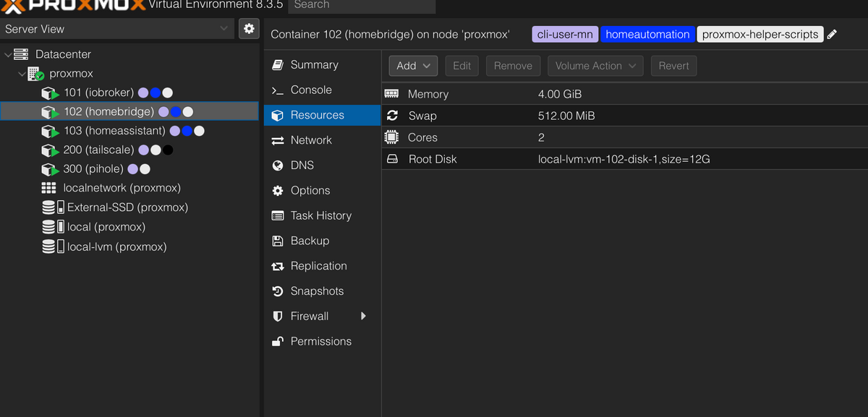Image resolution: width=868 pixels, height=417 pixels.
Task: Open the Console tab
Action: [x=322, y=90]
